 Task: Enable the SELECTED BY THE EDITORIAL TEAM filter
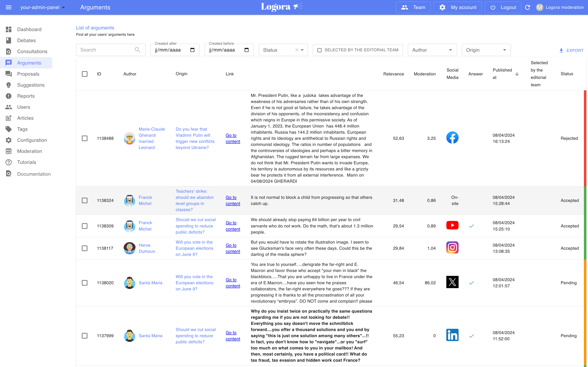pos(320,50)
